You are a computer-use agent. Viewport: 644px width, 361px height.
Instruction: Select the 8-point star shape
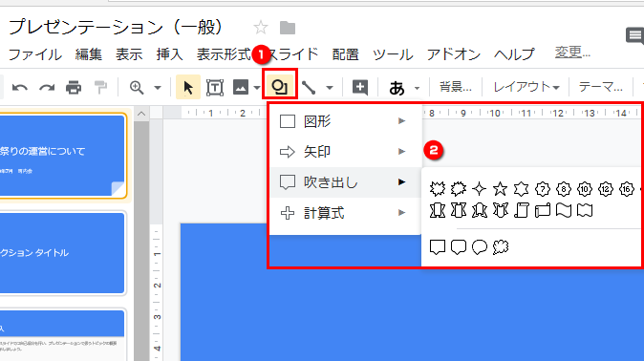tap(564, 189)
